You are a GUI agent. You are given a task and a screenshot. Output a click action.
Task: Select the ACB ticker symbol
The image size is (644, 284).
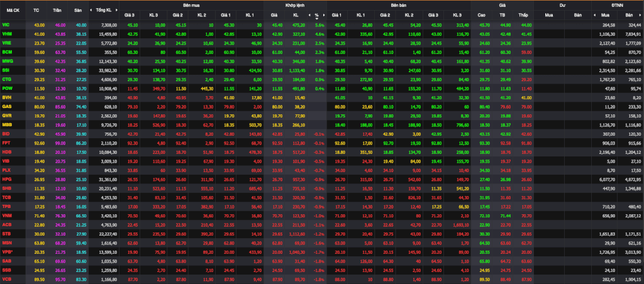pyautogui.click(x=6, y=224)
